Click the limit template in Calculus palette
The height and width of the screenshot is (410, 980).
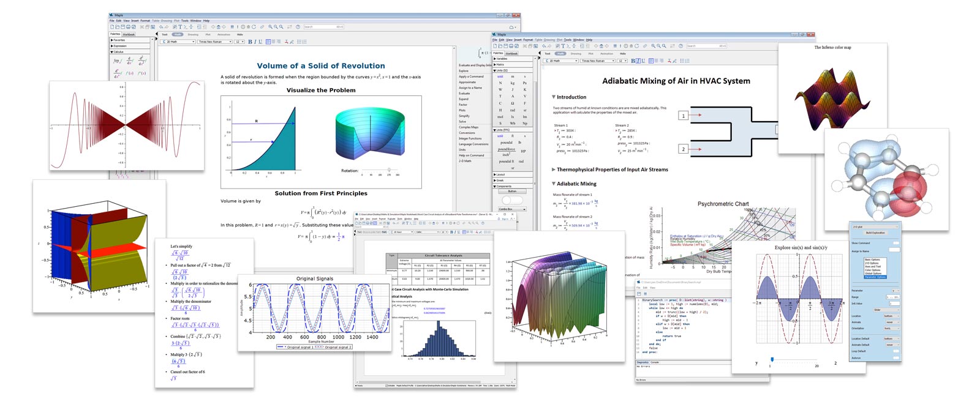coord(117,61)
